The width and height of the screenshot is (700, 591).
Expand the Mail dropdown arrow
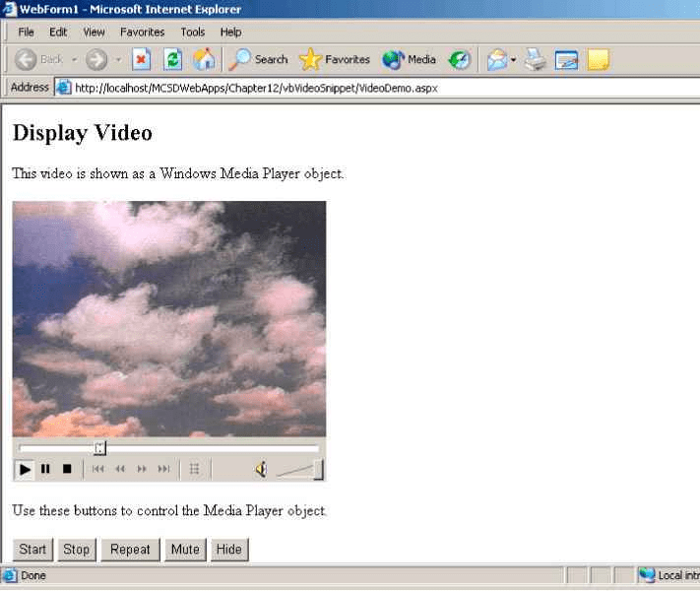(x=513, y=59)
